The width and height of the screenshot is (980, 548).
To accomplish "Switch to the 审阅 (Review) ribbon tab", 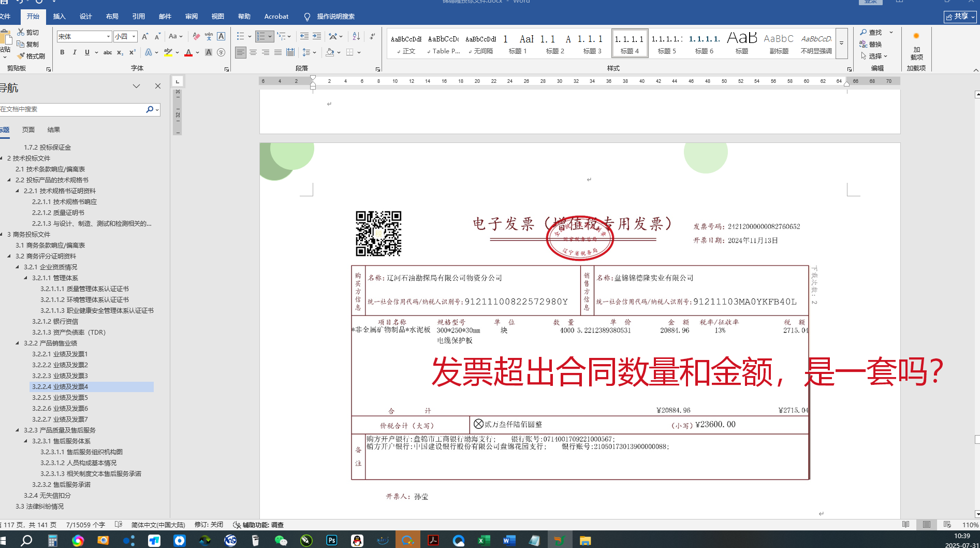I will pos(192,17).
